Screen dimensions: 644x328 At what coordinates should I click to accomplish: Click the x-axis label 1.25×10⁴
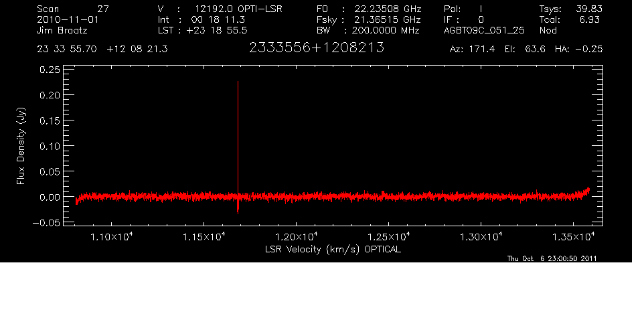[389, 236]
